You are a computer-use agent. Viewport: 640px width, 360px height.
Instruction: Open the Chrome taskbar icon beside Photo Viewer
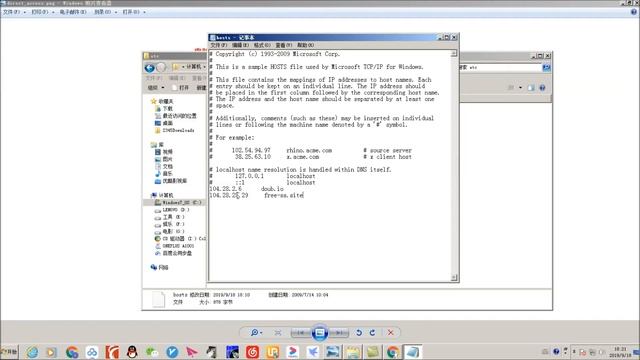point(393,352)
